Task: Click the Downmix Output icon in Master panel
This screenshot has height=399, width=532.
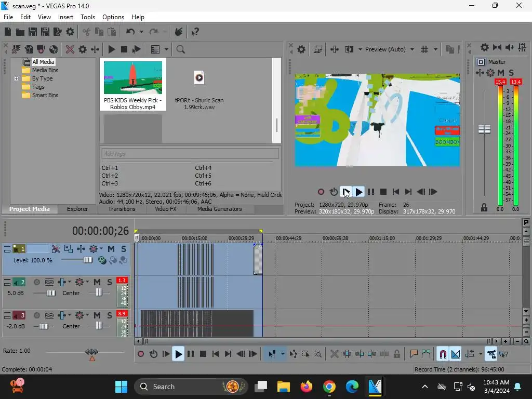Action: pos(497,47)
